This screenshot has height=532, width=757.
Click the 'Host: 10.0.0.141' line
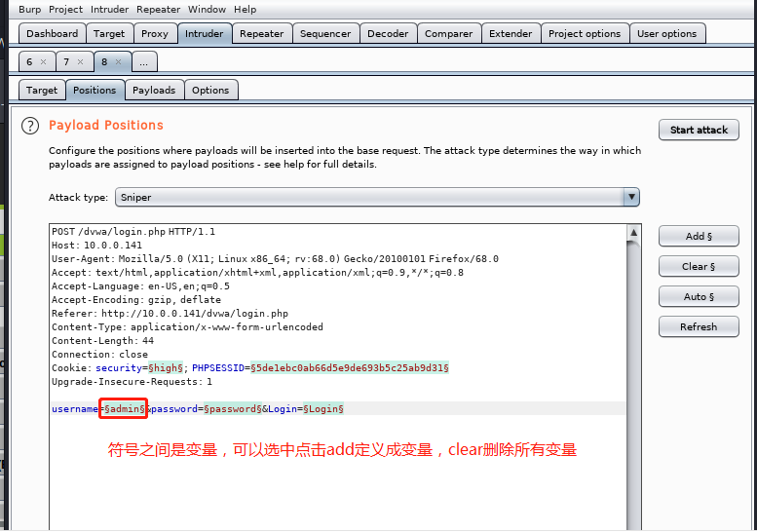(97, 246)
